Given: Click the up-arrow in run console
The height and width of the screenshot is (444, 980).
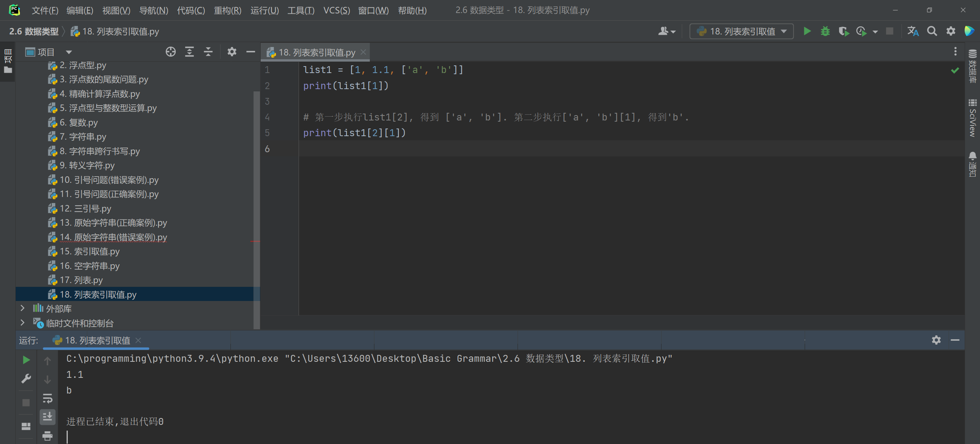Looking at the screenshot, I should (x=47, y=361).
